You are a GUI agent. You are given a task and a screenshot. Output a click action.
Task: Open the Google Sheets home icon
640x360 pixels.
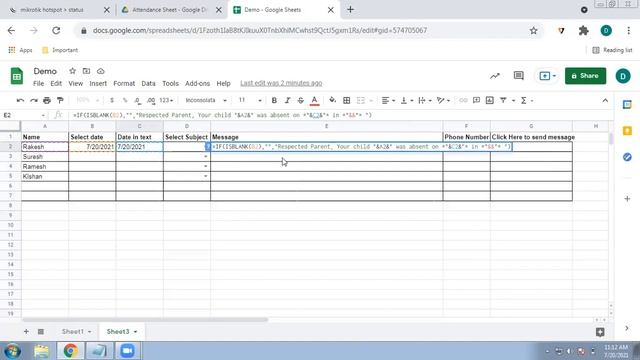17,76
